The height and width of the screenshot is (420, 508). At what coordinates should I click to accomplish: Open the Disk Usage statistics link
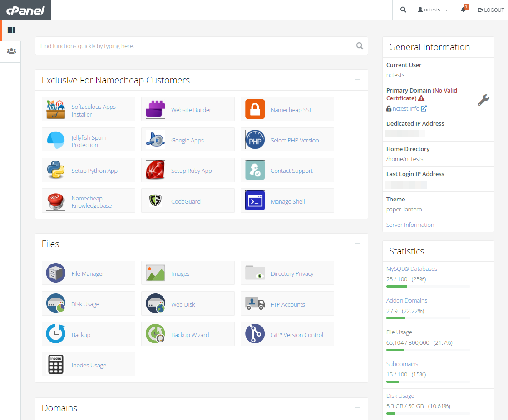[x=400, y=396]
